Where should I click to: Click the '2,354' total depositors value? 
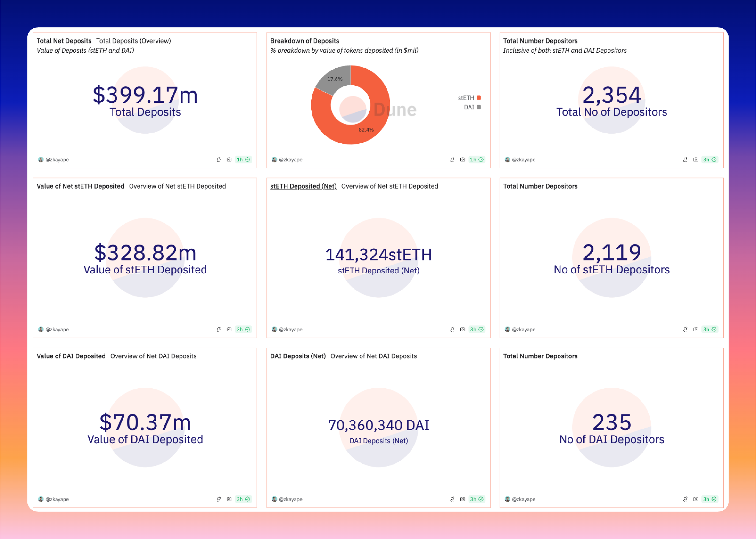click(611, 95)
